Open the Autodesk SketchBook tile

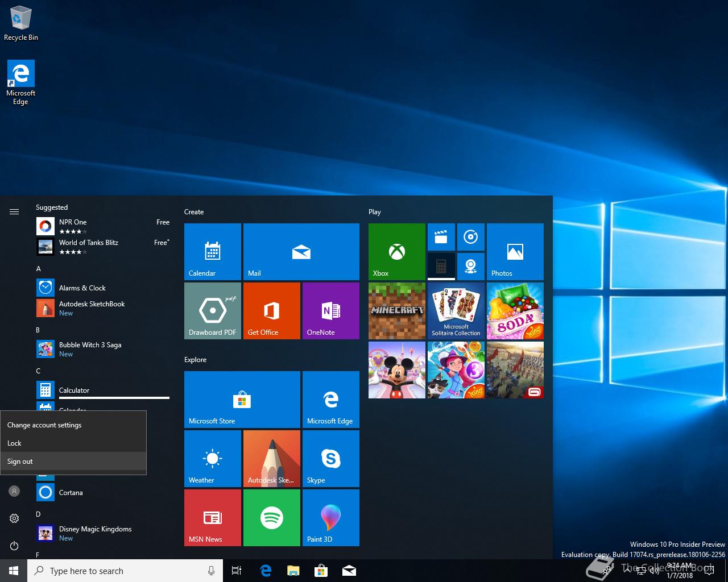coord(272,459)
